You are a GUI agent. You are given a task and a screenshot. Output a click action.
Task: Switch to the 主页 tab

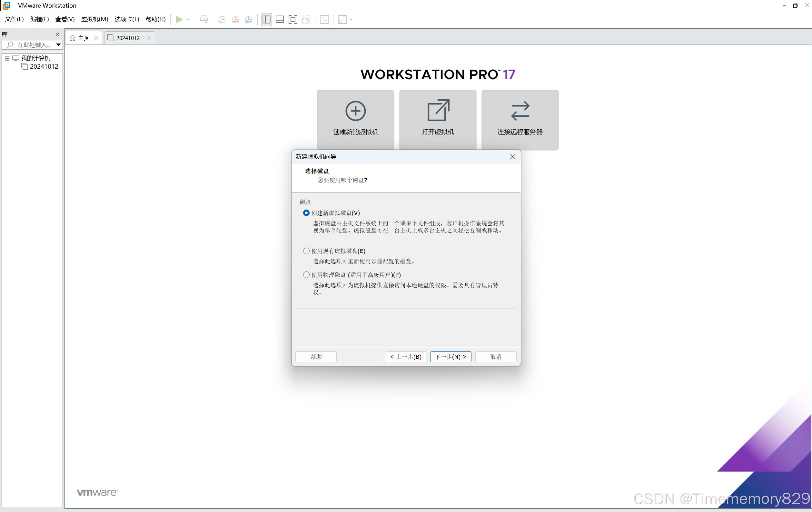pos(83,38)
